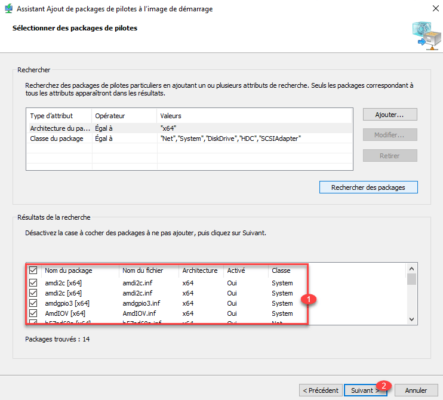The image size is (443, 400).
Task: Click the Suivant button
Action: pyautogui.click(x=365, y=390)
